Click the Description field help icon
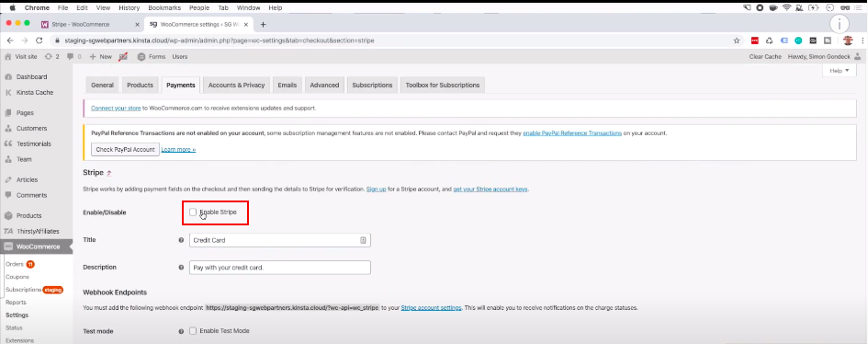Image resolution: width=868 pixels, height=344 pixels. (x=181, y=268)
